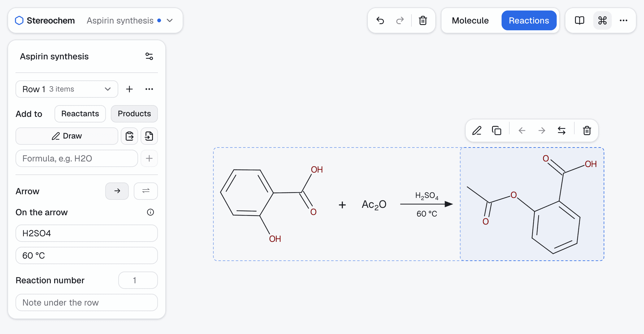The image size is (644, 334).
Task: Edit selected molecule with pencil icon
Action: (x=477, y=131)
